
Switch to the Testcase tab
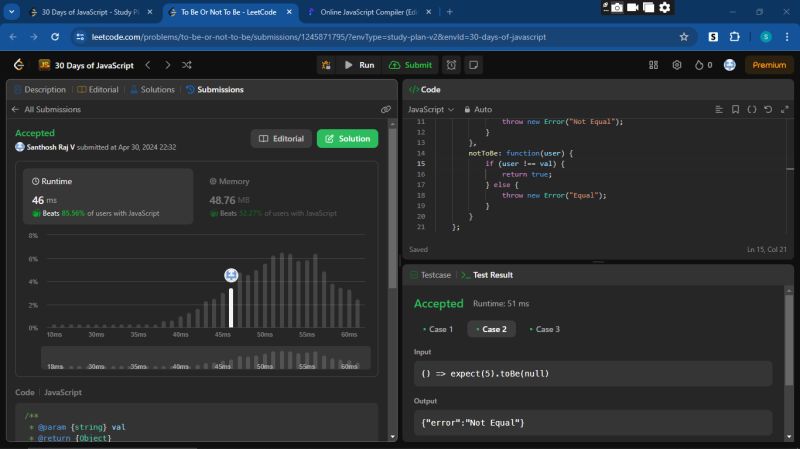coord(431,275)
